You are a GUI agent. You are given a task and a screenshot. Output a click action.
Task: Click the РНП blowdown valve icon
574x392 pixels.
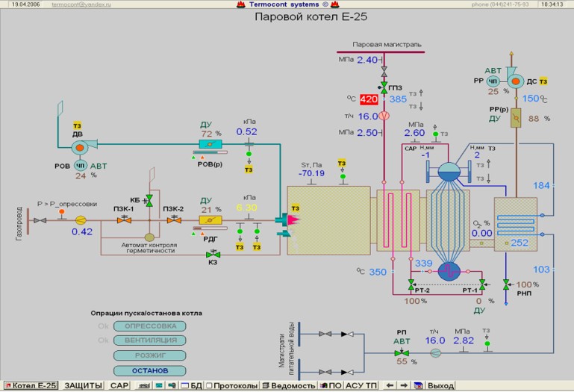507,284
